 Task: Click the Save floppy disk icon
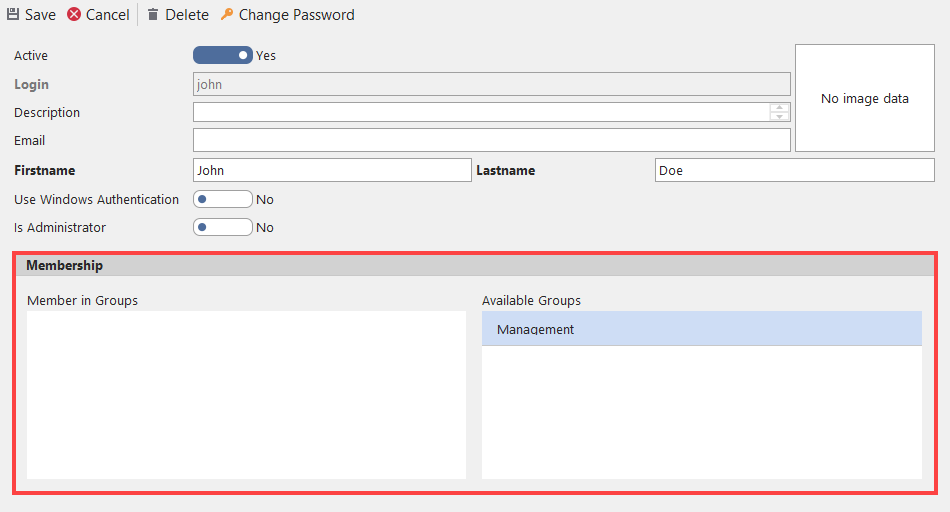click(13, 15)
